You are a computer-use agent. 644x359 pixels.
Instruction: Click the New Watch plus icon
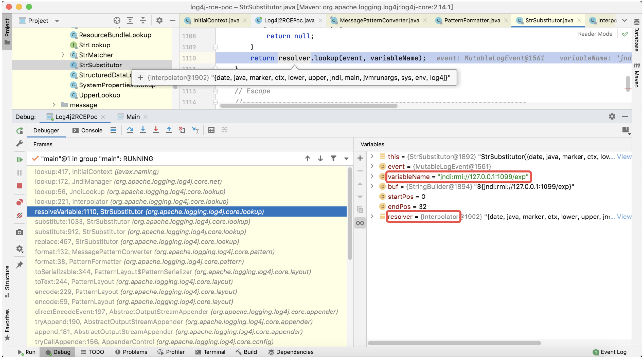[360, 158]
